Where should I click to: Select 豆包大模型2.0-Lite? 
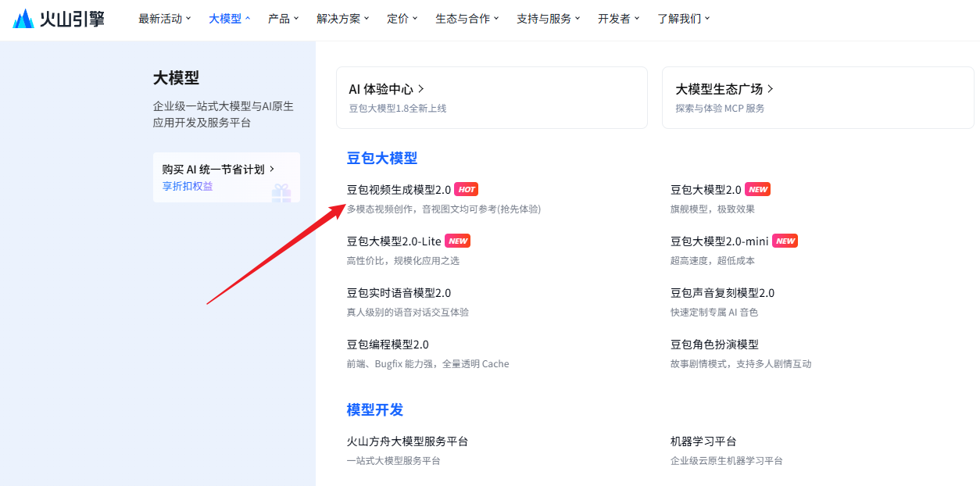[394, 241]
